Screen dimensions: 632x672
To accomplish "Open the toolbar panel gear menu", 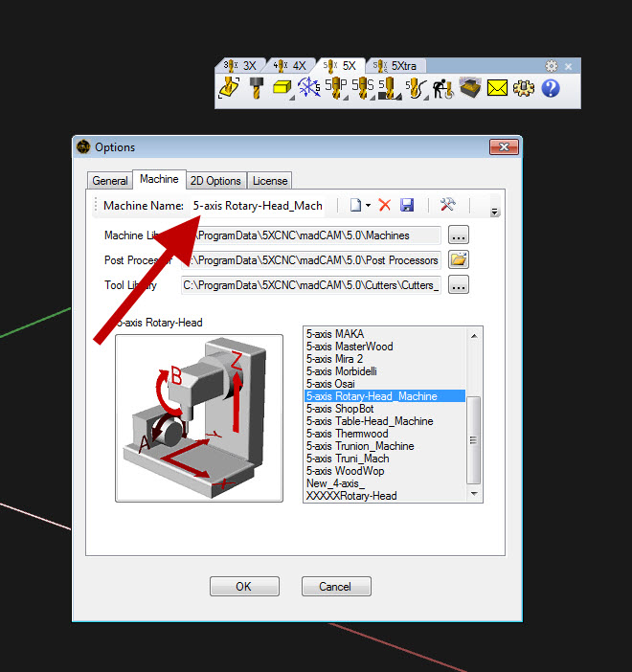I will [x=552, y=66].
